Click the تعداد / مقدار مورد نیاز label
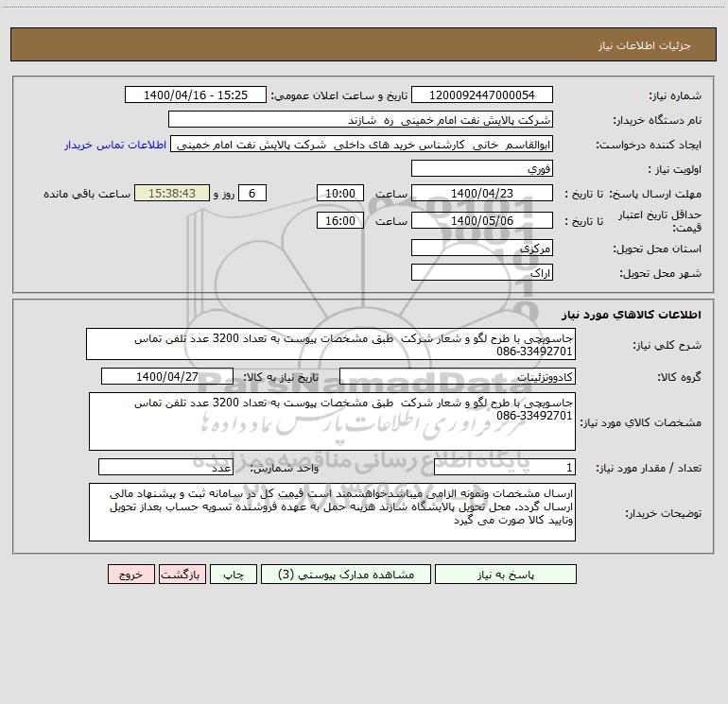This screenshot has width=728, height=704. point(649,468)
